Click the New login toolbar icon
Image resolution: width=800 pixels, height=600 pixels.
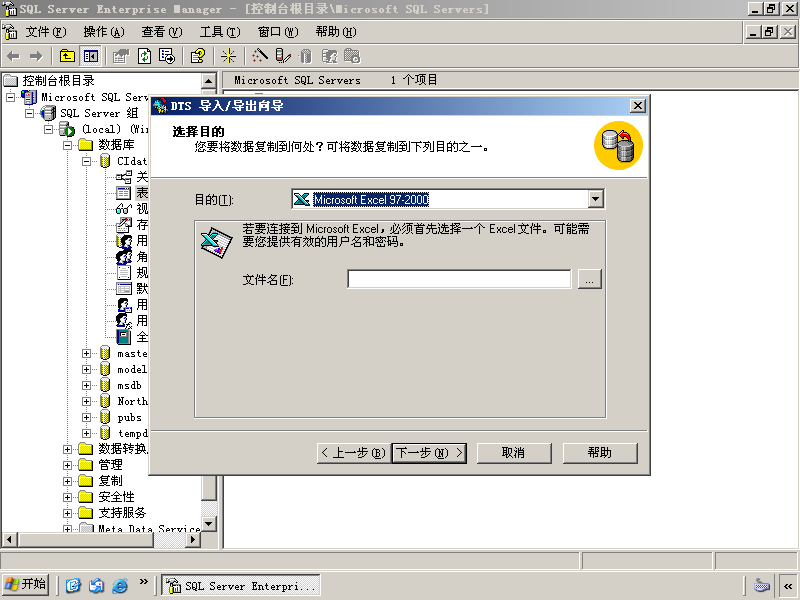pyautogui.click(x=329, y=56)
